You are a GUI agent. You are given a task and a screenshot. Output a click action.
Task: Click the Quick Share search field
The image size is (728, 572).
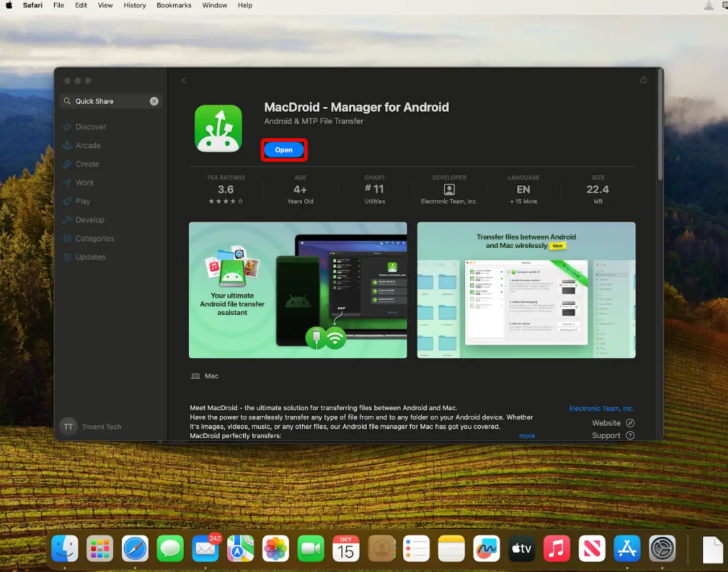coord(110,101)
